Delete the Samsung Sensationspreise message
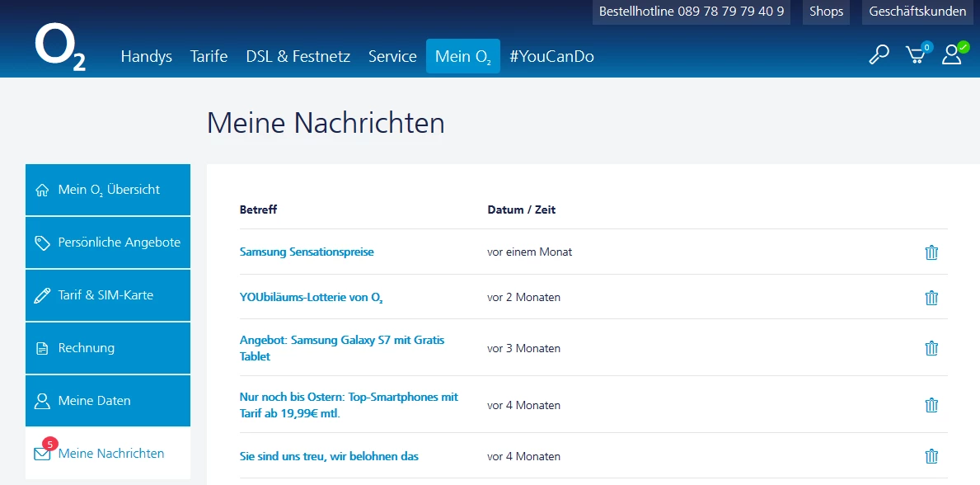Viewport: 980px width, 485px height. pyautogui.click(x=931, y=252)
